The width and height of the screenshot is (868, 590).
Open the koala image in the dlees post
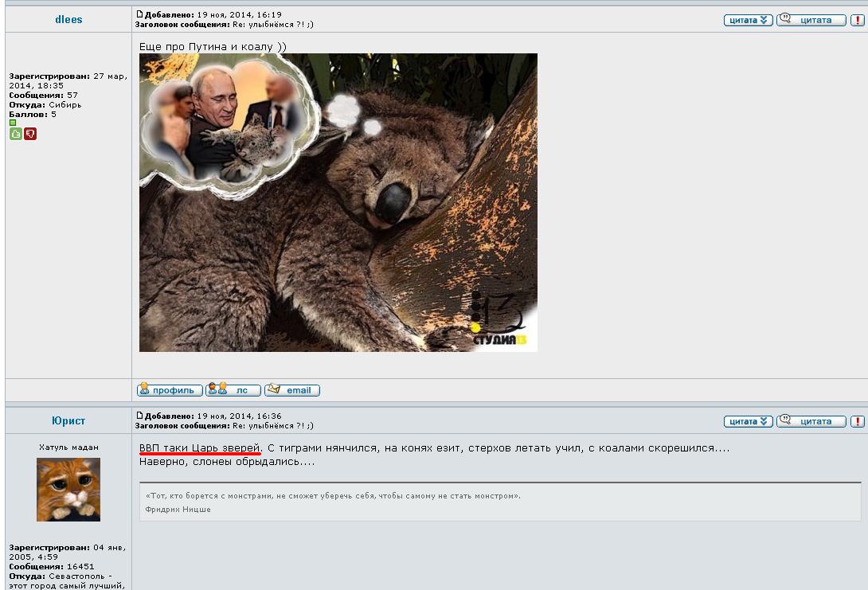(x=338, y=202)
